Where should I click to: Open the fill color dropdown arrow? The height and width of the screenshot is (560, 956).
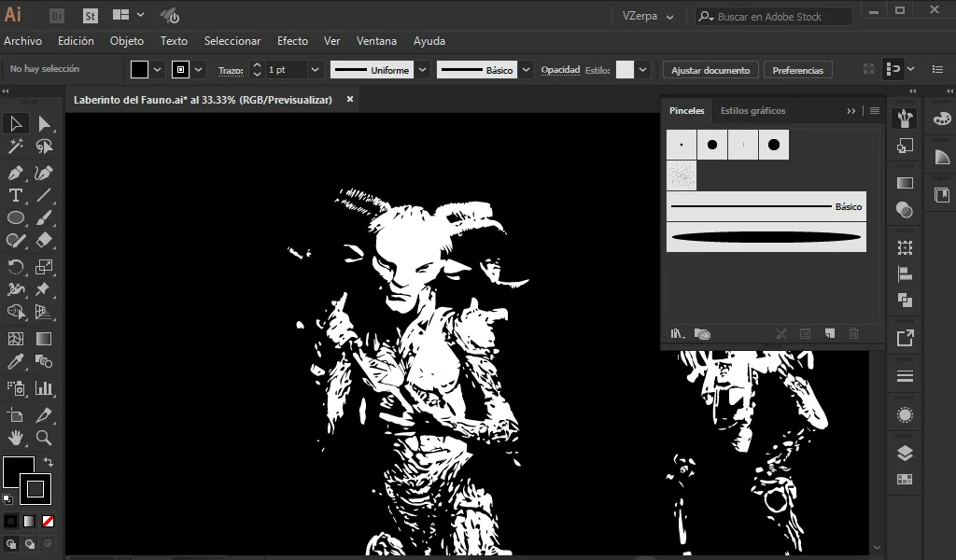(157, 70)
